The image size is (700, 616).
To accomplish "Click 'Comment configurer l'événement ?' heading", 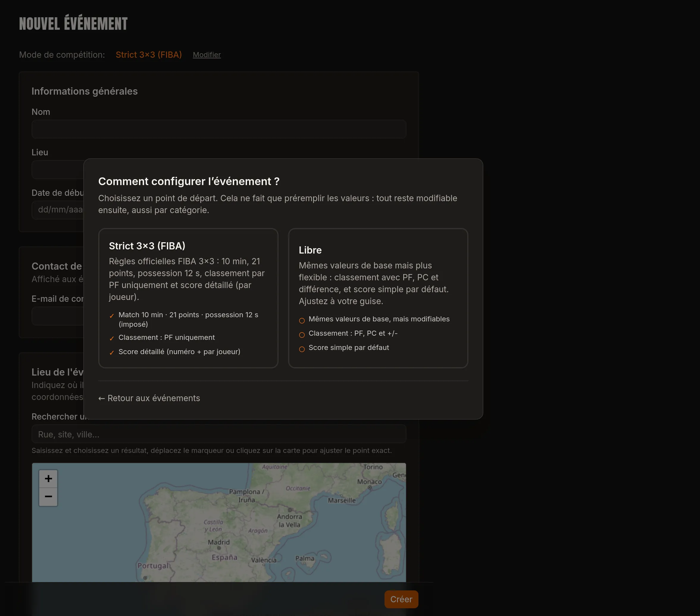I will click(x=189, y=182).
